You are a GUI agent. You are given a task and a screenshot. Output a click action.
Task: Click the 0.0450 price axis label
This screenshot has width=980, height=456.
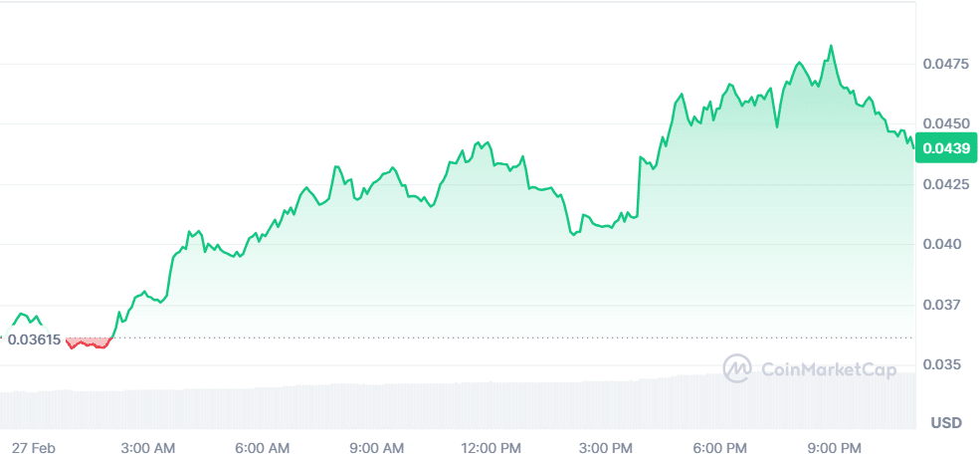945,124
